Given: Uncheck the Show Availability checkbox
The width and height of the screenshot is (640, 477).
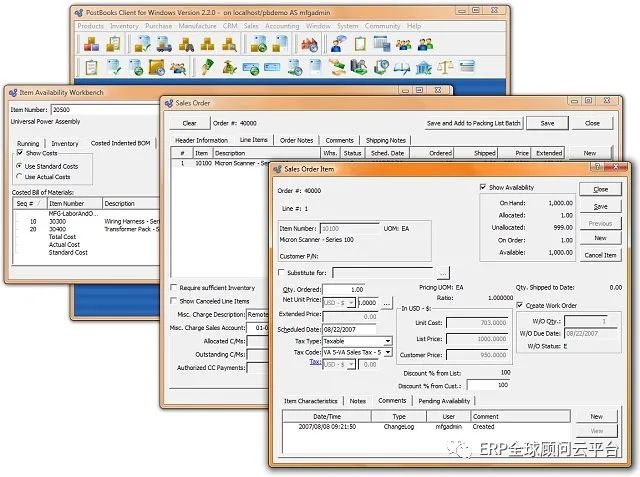Looking at the screenshot, I should click(484, 187).
